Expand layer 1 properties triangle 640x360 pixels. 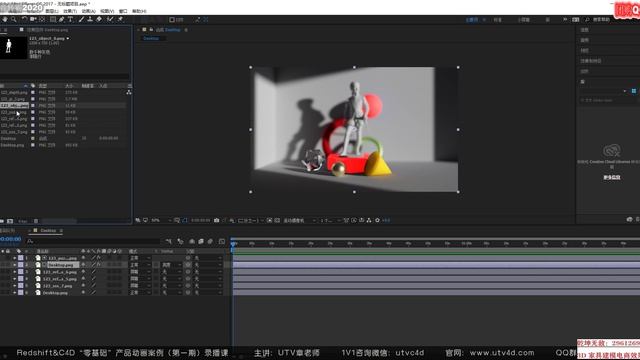15,258
